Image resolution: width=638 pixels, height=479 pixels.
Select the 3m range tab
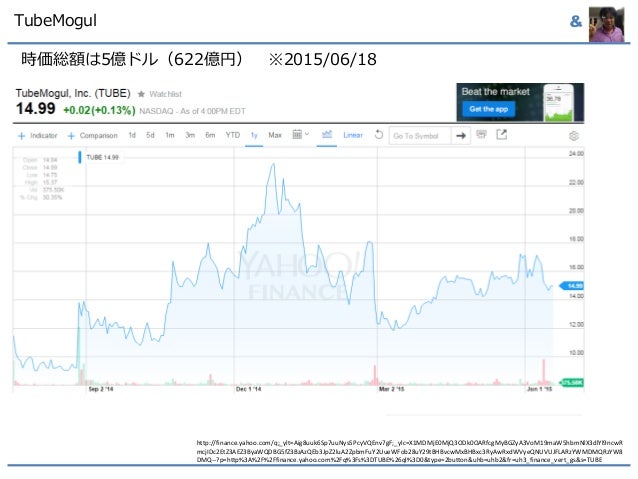pyautogui.click(x=190, y=135)
